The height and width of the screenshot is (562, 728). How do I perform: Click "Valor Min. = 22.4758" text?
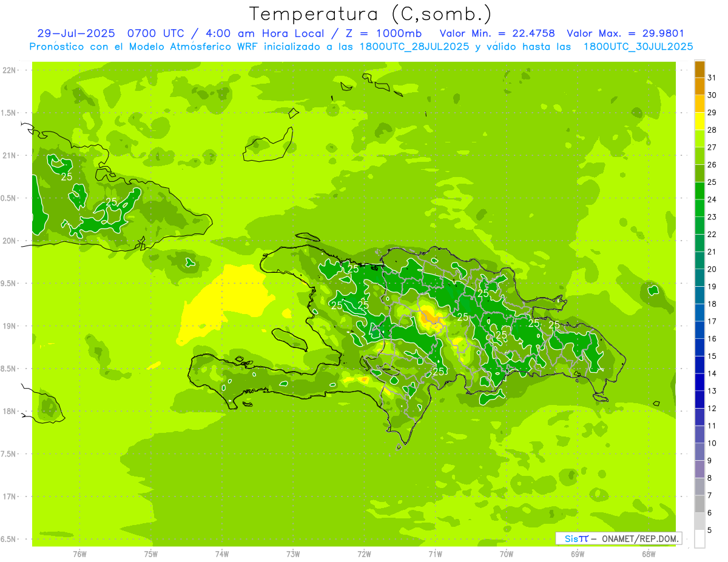click(497, 33)
